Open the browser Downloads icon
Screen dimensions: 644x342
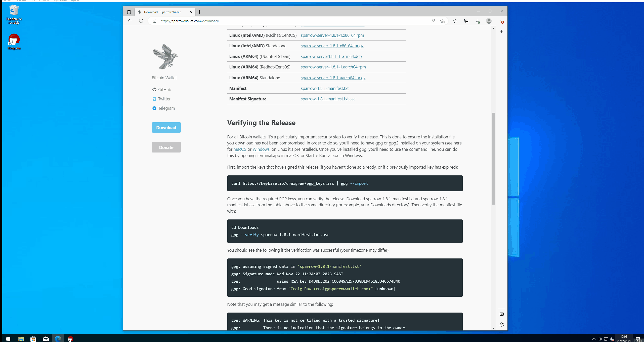point(478,21)
